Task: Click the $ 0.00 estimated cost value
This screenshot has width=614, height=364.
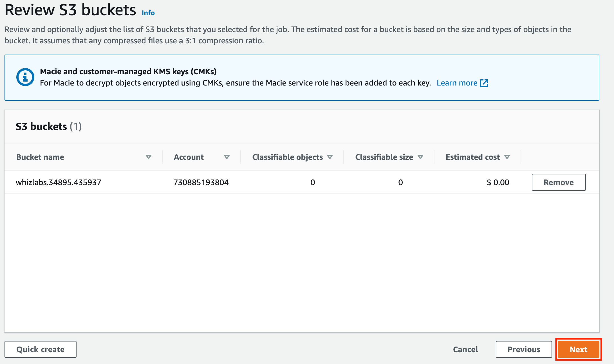Action: pyautogui.click(x=498, y=182)
